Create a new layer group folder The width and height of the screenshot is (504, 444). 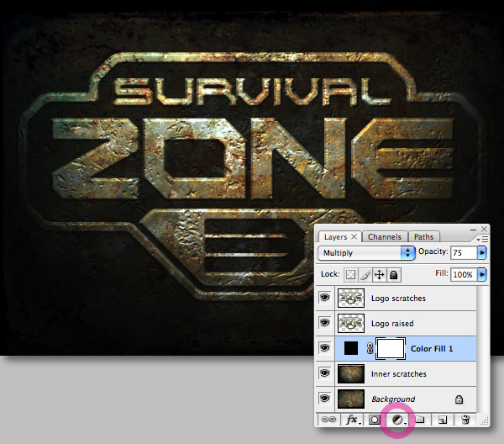point(420,420)
